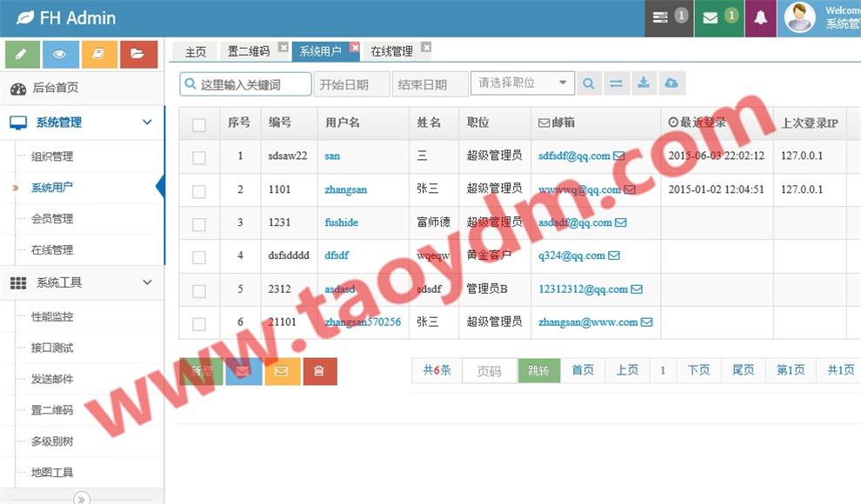The width and height of the screenshot is (861, 504).
Task: Click the envelope icon next to 12312312@qq.com
Action: tap(637, 289)
